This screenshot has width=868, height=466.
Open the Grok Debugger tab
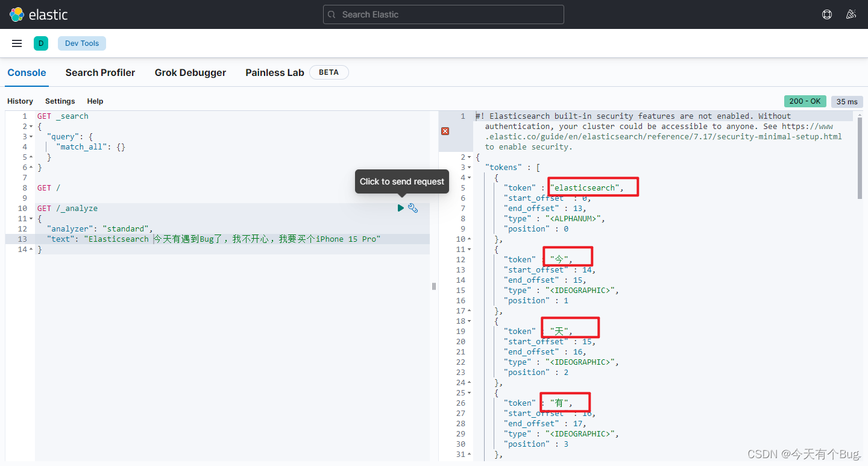point(190,72)
